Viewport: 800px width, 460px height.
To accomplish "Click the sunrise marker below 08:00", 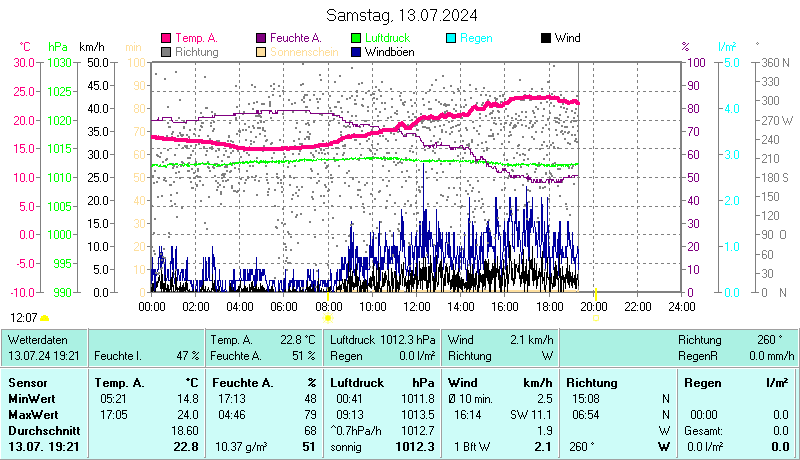I will point(328,317).
